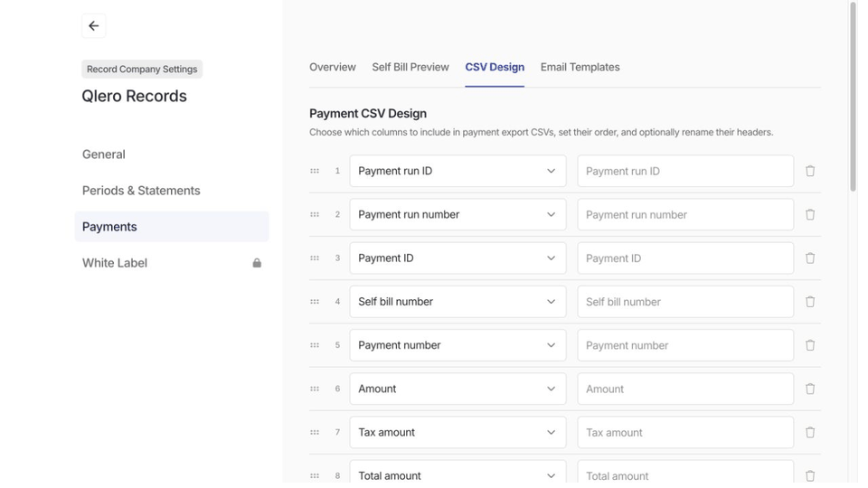Select the CSV Design tab

pyautogui.click(x=495, y=68)
